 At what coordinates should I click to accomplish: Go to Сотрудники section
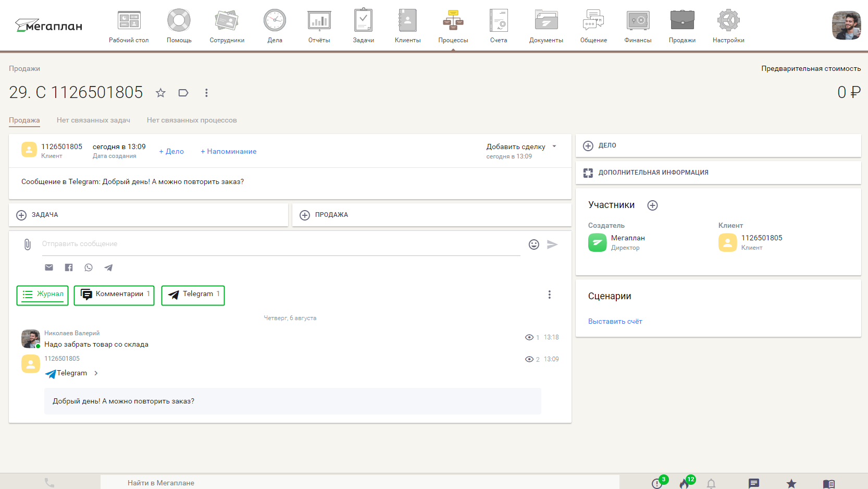227,26
